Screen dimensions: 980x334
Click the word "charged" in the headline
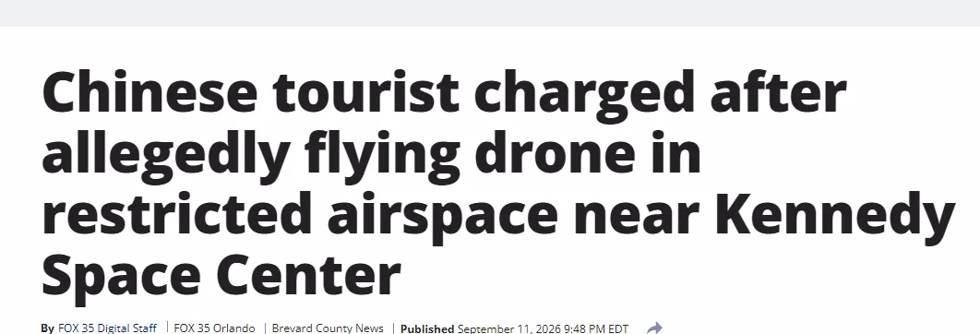pyautogui.click(x=584, y=94)
